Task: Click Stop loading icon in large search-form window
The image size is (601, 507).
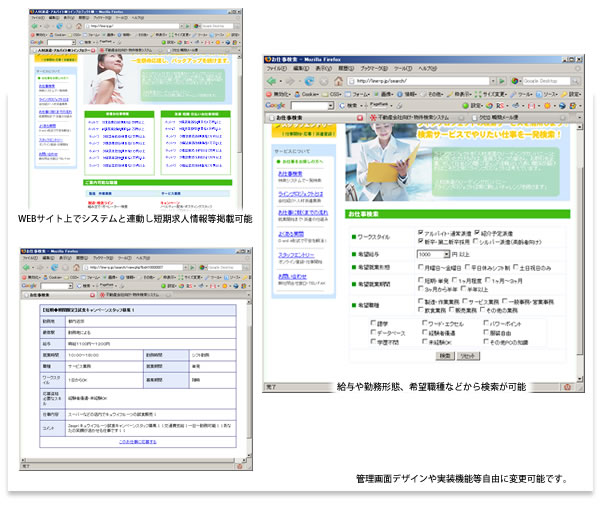Action: point(324,81)
